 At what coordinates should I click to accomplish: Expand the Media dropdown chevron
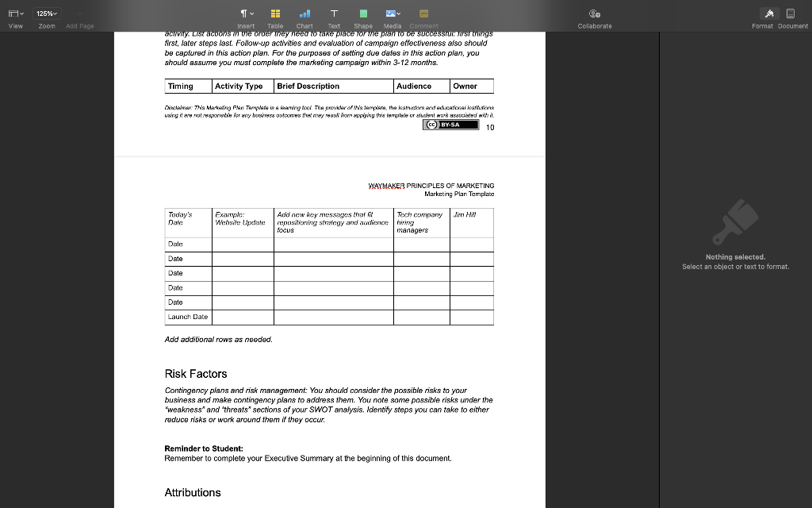click(x=397, y=13)
